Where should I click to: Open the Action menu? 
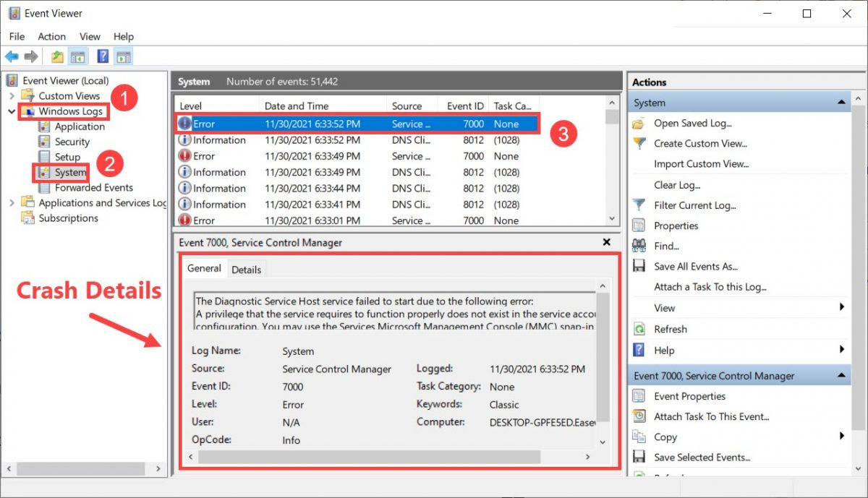coord(51,36)
